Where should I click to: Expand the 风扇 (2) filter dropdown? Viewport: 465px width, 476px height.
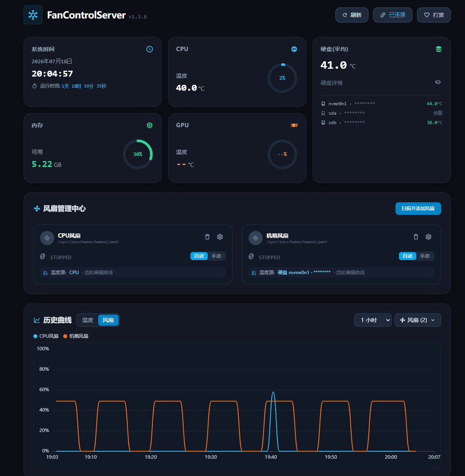click(x=418, y=320)
